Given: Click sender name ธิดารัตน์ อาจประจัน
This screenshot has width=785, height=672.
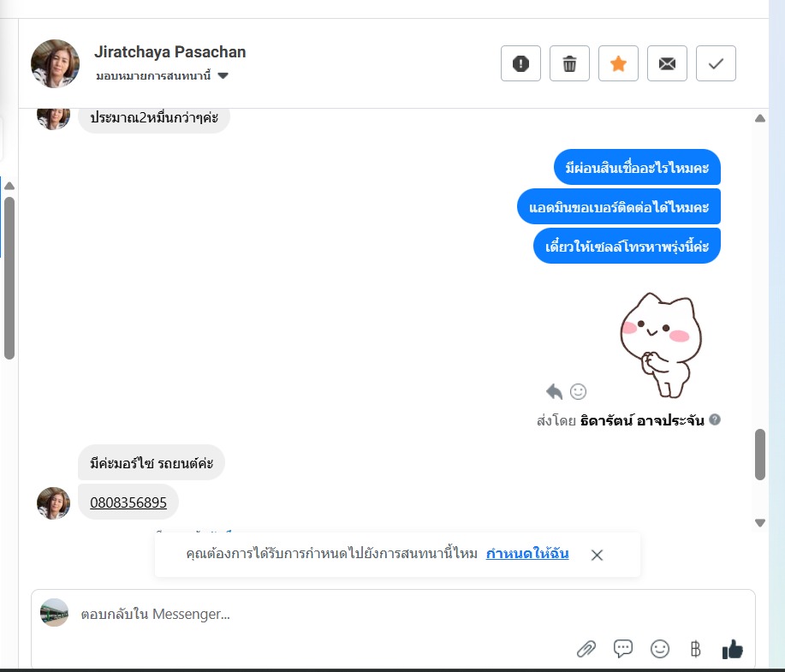Looking at the screenshot, I should click(642, 420).
